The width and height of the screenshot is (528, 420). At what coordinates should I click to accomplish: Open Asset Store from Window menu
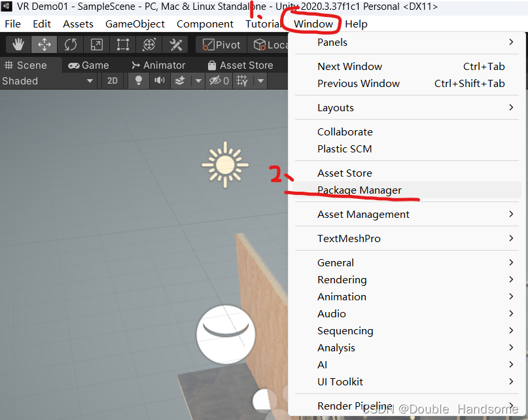(407, 173)
